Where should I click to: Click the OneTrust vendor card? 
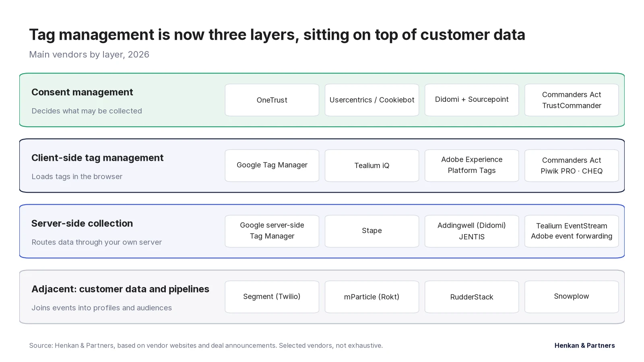[x=272, y=100]
